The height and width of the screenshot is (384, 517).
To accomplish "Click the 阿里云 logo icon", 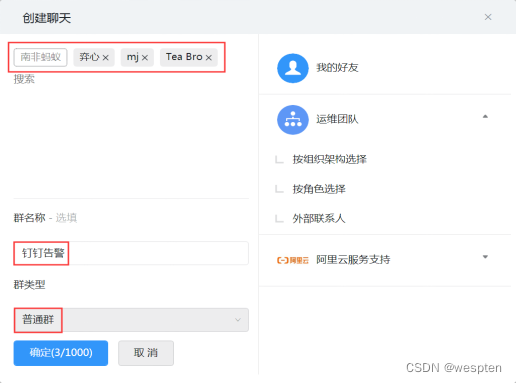I will [x=293, y=260].
